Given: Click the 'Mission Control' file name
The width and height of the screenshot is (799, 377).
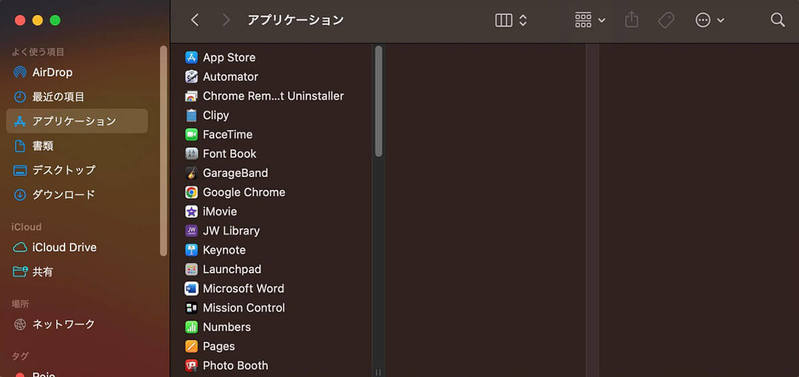Looking at the screenshot, I should [244, 308].
